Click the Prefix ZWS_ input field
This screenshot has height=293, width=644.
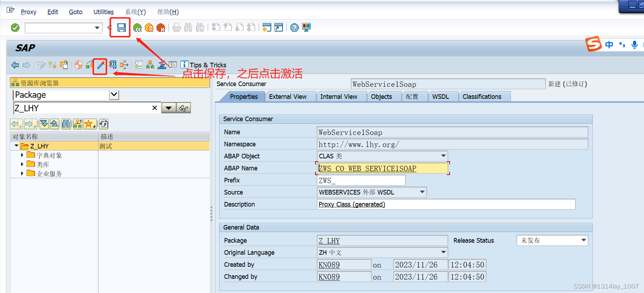(x=361, y=180)
